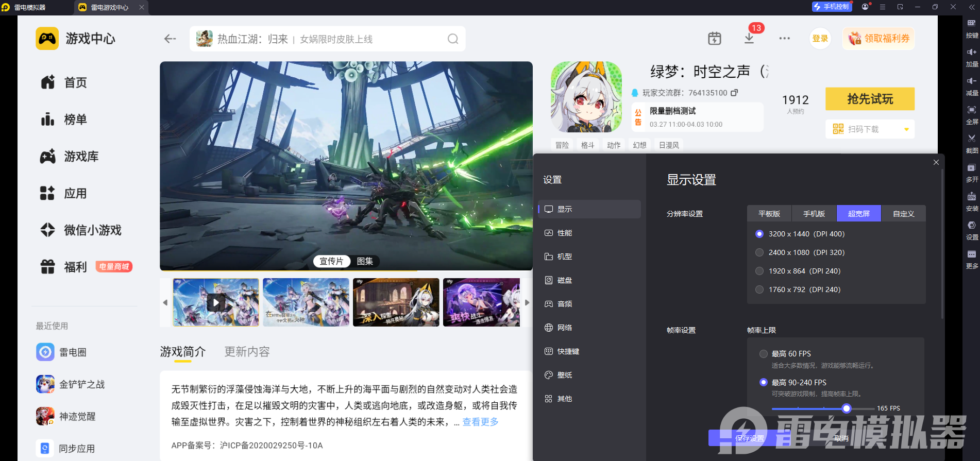Select the 最高 60 FPS option

[x=764, y=354]
